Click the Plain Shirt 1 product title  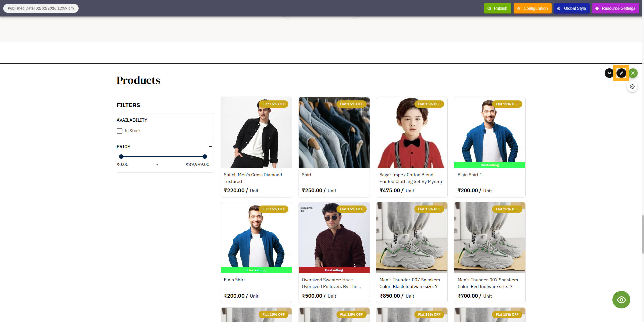470,175
